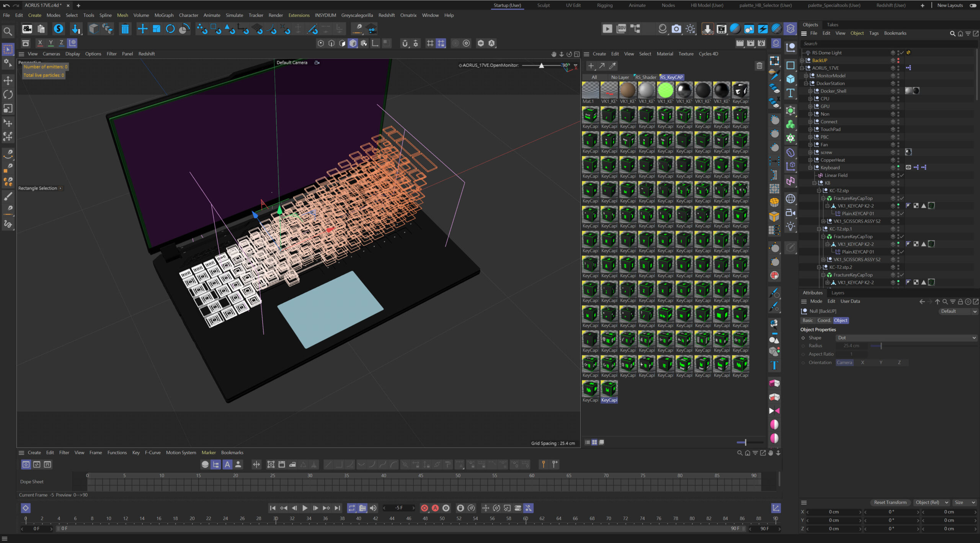Toggle X axis lock button
The image size is (980, 543).
40,43
